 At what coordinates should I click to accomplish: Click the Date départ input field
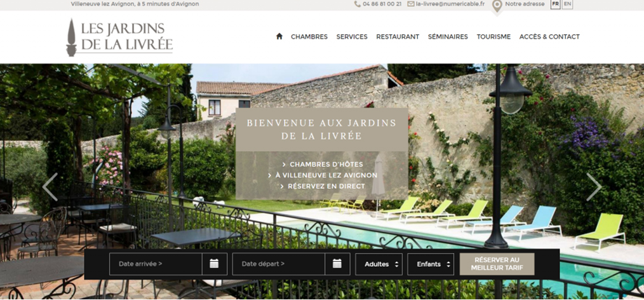278,264
